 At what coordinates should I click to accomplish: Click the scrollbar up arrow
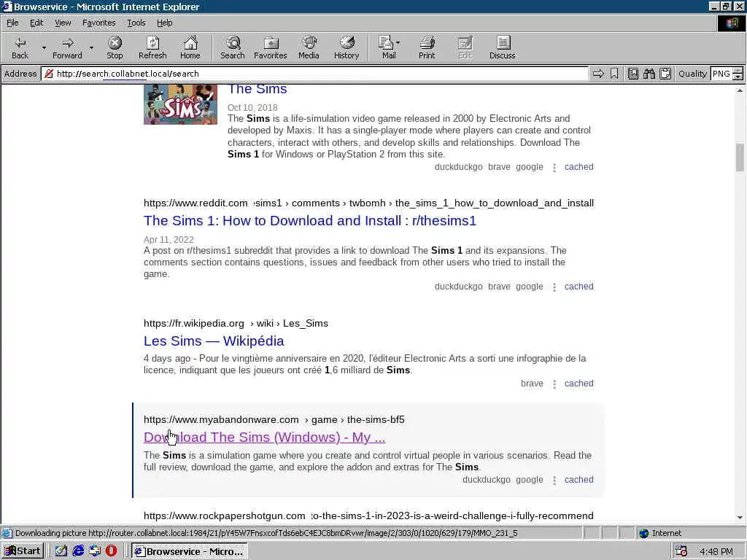point(740,90)
